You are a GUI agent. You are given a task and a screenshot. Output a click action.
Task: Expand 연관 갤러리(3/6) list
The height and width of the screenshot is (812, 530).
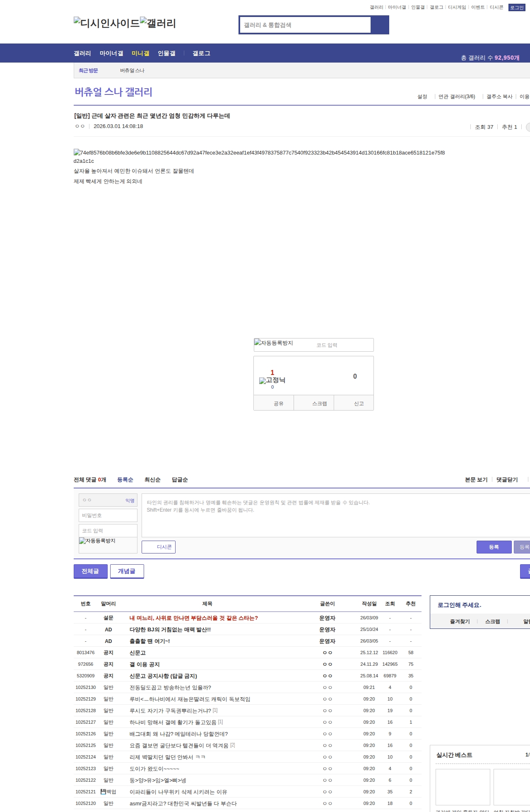click(457, 97)
